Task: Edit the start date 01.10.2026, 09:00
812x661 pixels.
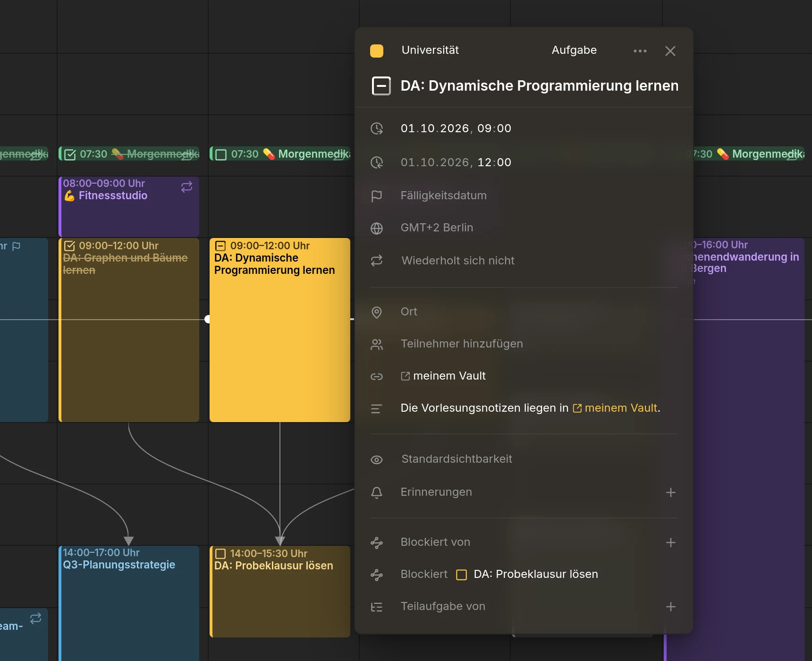Action: click(456, 128)
